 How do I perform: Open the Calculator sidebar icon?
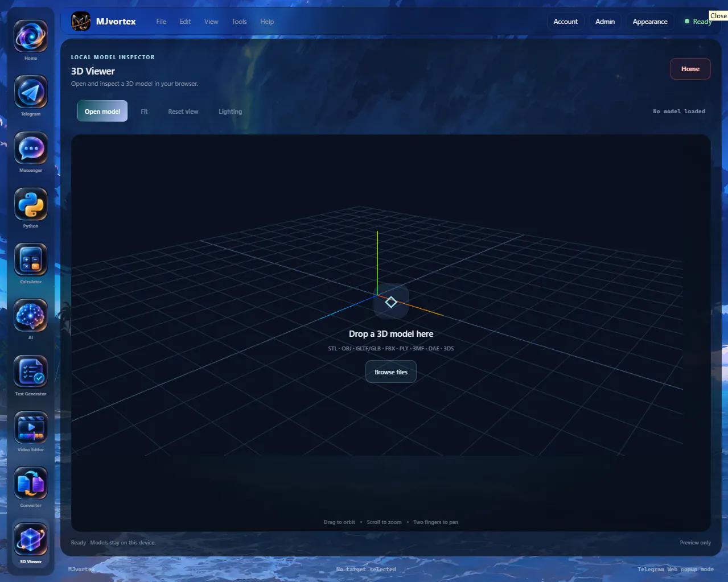coord(31,259)
